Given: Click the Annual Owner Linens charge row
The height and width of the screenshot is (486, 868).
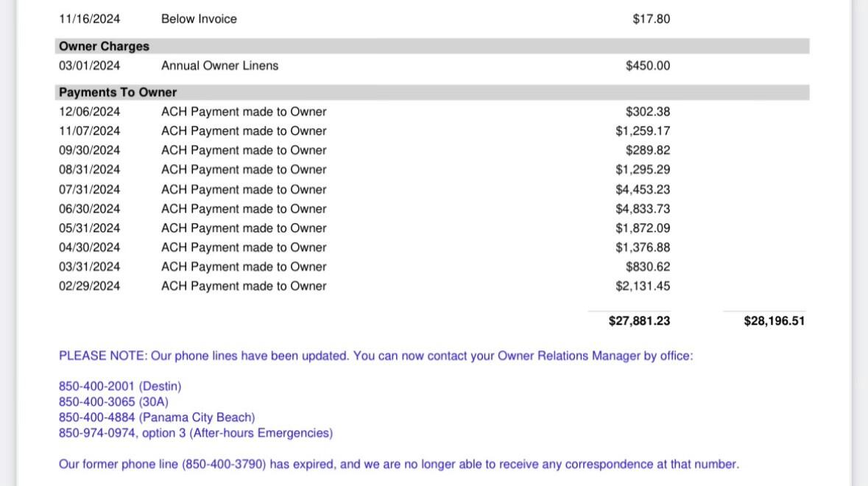Looking at the screenshot, I should tap(364, 66).
